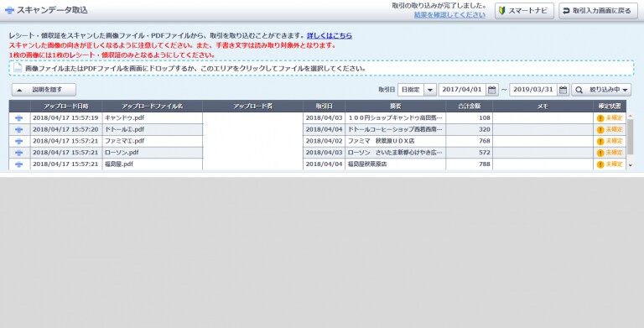This screenshot has height=328, width=644.
Task: Click scanner icon in キャンドゥ.pdf row
Action: click(x=19, y=118)
